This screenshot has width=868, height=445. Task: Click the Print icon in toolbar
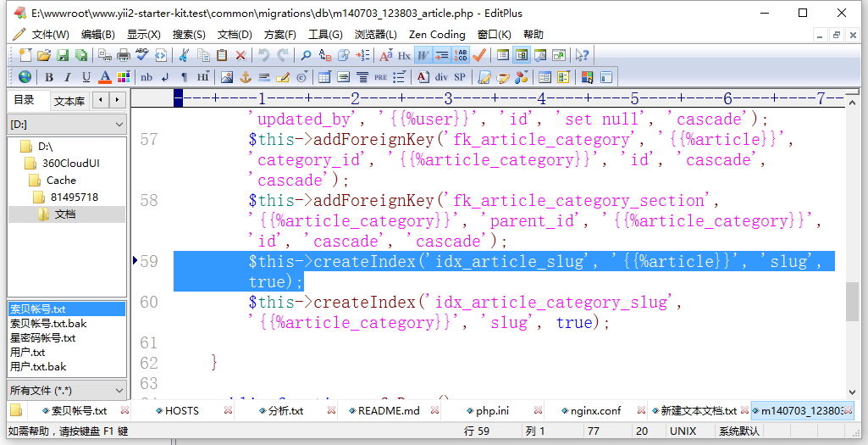tap(123, 55)
